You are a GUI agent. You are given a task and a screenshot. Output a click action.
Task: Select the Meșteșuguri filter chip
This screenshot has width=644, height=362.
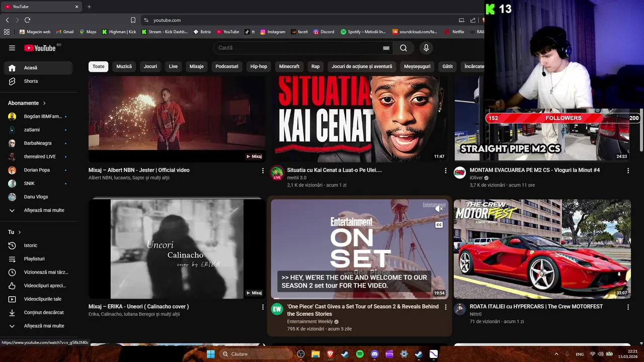[x=417, y=66]
